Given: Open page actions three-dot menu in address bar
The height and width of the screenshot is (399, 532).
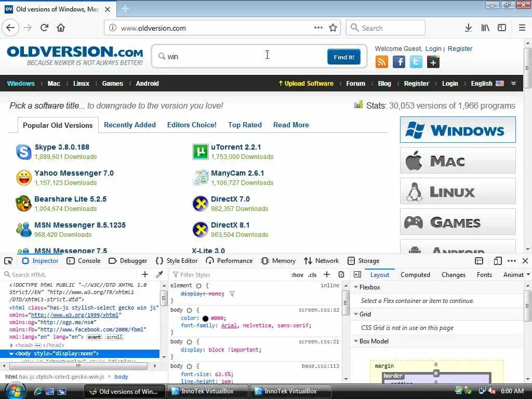Looking at the screenshot, I should coord(318,28).
